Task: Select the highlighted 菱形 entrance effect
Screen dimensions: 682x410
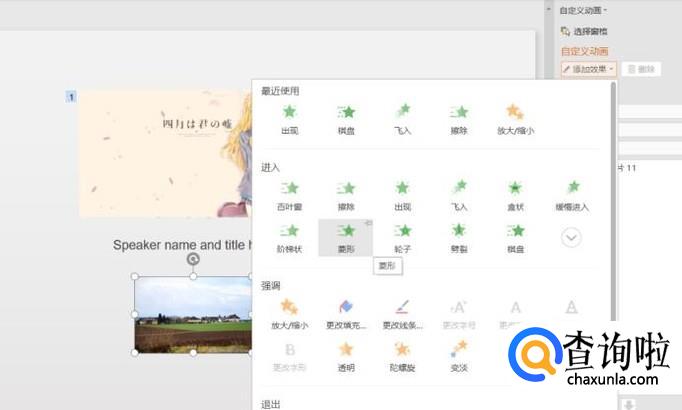Action: 346,238
